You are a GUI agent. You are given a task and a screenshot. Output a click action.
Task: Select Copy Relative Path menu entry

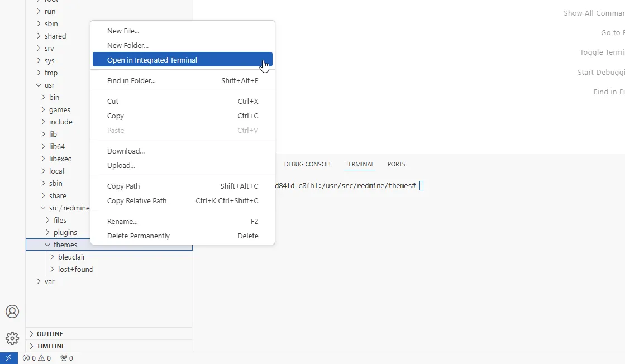pyautogui.click(x=137, y=200)
